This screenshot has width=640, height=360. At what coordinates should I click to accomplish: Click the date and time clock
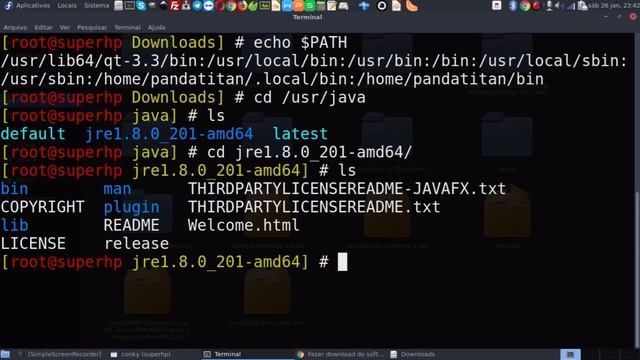pyautogui.click(x=613, y=6)
